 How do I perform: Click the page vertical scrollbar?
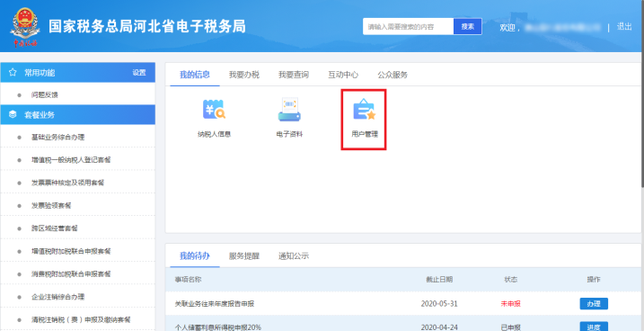[642, 93]
